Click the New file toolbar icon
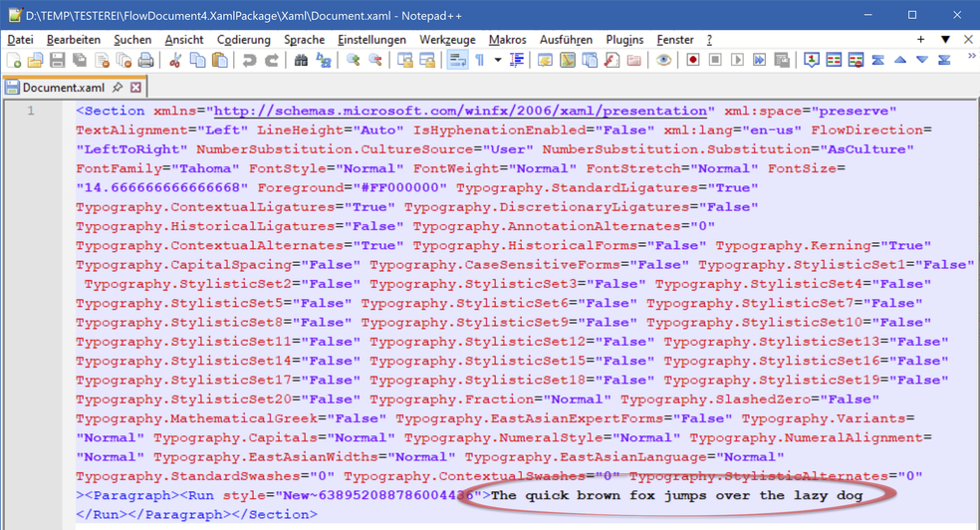The height and width of the screenshot is (530, 980). [14, 61]
